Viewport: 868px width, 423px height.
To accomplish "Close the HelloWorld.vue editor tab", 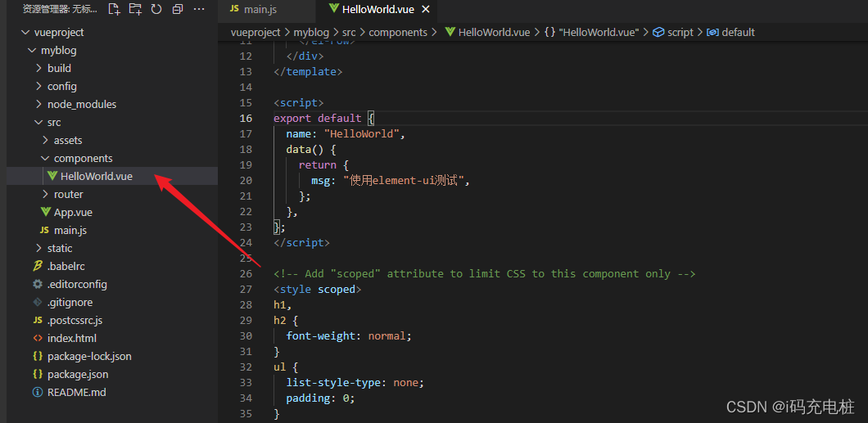I will 425,9.
